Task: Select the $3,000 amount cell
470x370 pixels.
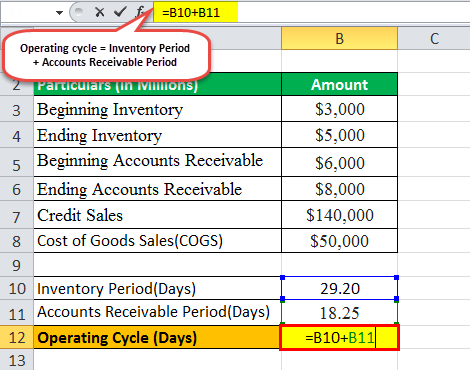Action: [339, 109]
